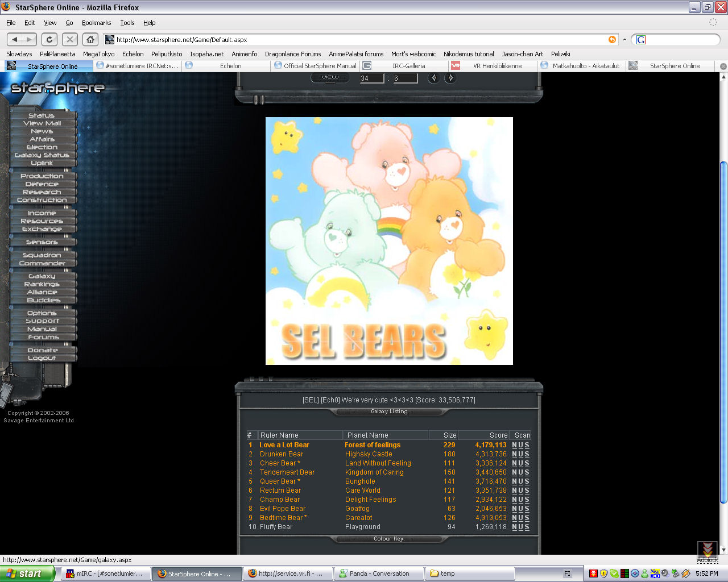Open the File menu

[x=11, y=23]
